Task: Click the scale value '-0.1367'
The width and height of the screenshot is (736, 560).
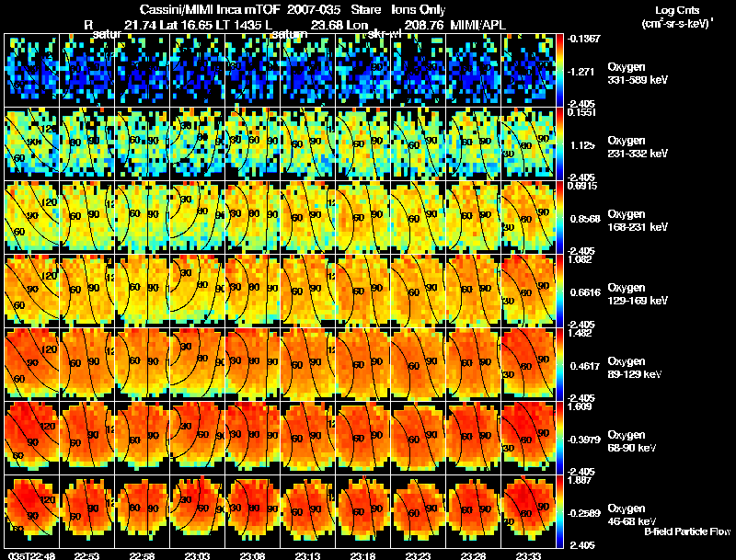Action: coord(583,39)
